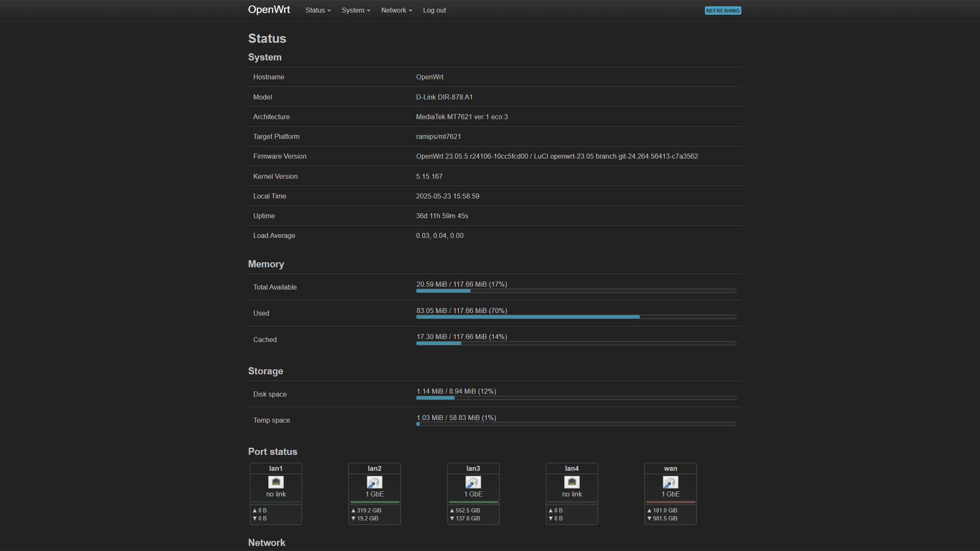Click load average value 0.03, 0.04, 0.00
This screenshot has height=551, width=980.
pos(439,236)
